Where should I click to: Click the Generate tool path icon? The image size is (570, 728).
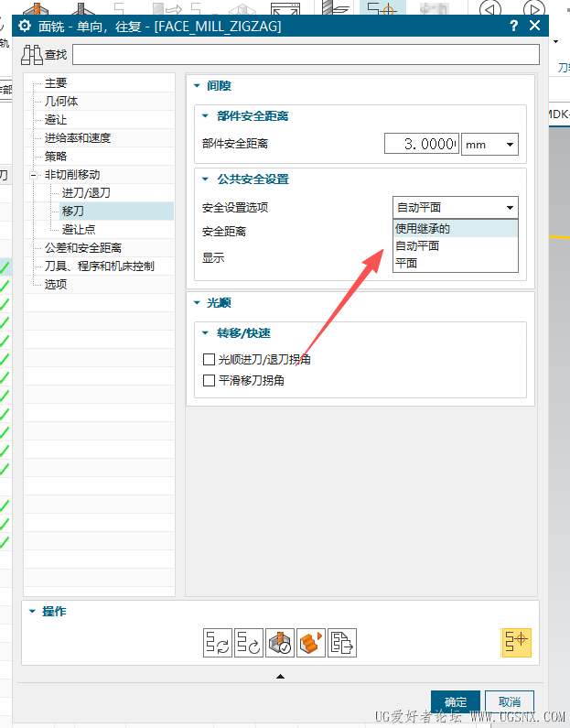pyautogui.click(x=218, y=643)
